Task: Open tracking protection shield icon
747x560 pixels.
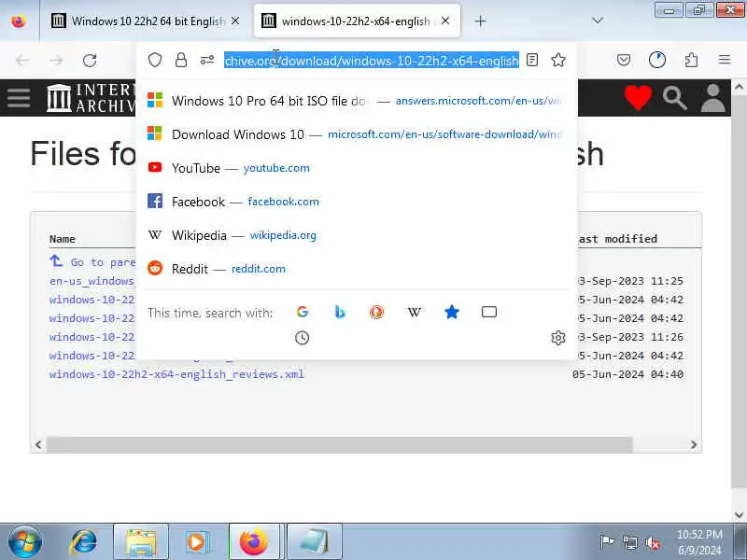Action: tap(155, 60)
